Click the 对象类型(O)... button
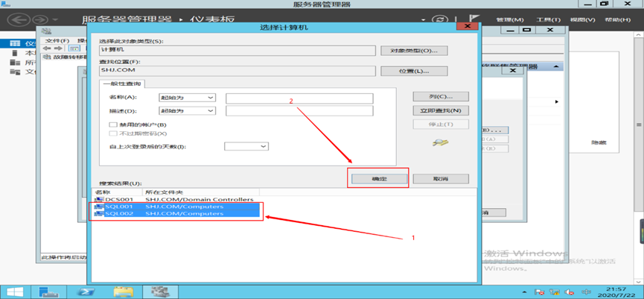644x299 pixels. 414,51
